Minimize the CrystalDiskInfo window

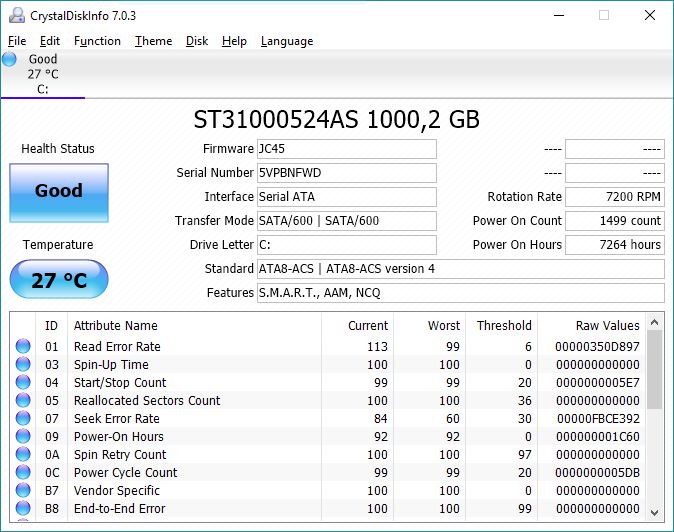[559, 15]
